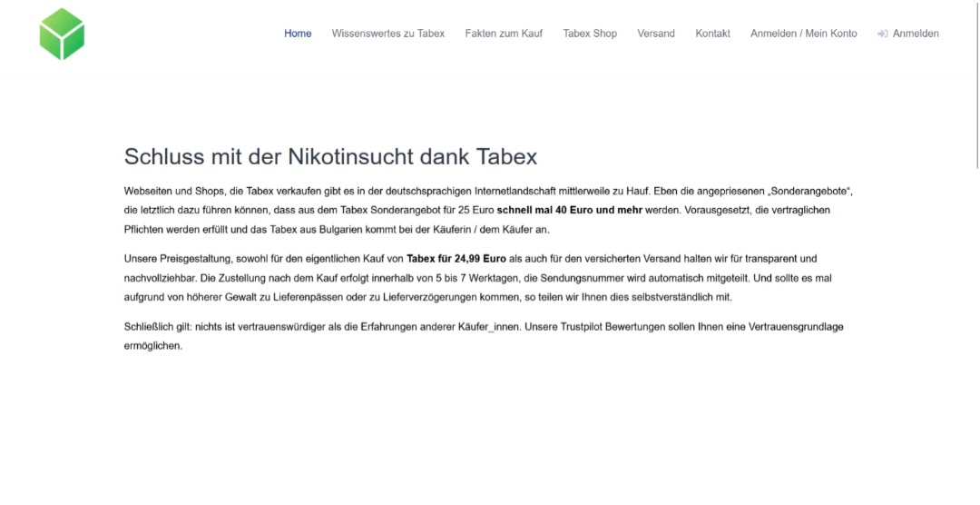Click bold text Tabex für 24,99 Euro
The height and width of the screenshot is (505, 980).
tap(456, 259)
